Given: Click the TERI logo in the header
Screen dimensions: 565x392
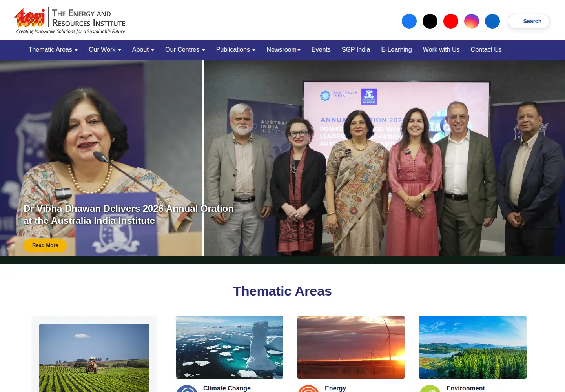Looking at the screenshot, I should pyautogui.click(x=71, y=20).
